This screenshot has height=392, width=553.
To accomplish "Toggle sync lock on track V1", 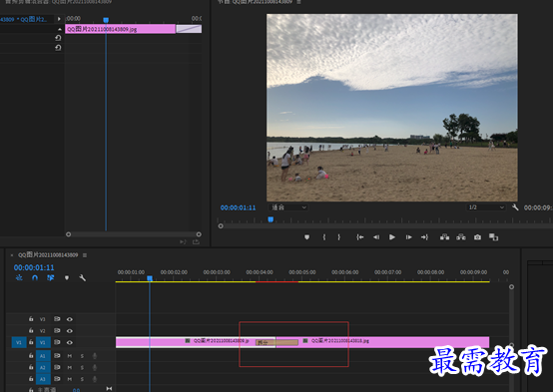I will coord(57,342).
